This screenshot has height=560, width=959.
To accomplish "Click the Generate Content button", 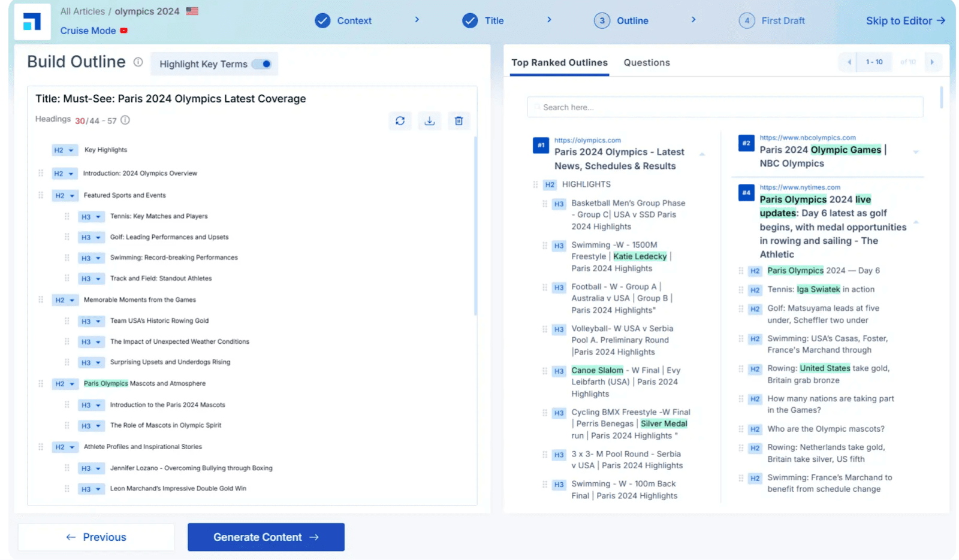I will (x=266, y=537).
